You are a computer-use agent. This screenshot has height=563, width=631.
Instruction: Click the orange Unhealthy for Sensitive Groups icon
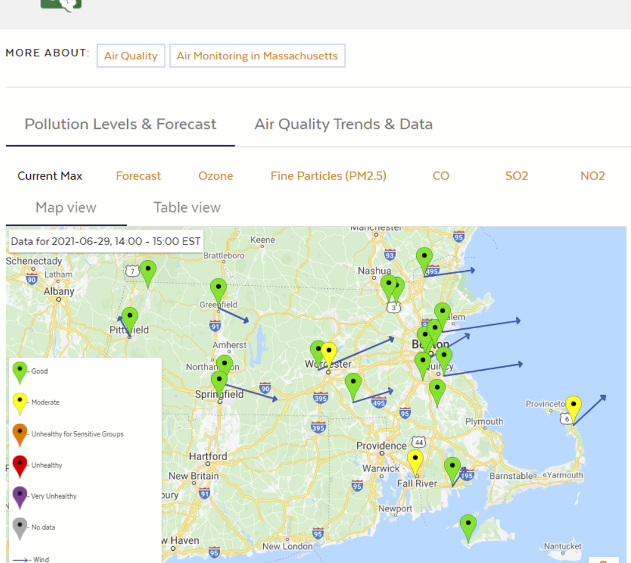(20, 435)
